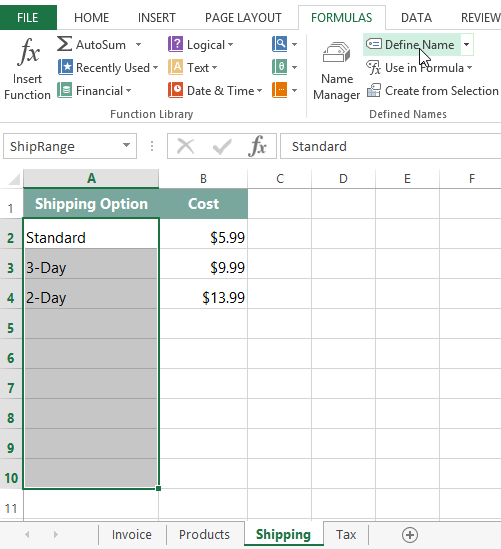The image size is (501, 549).
Task: Select column D header
Action: (x=343, y=179)
